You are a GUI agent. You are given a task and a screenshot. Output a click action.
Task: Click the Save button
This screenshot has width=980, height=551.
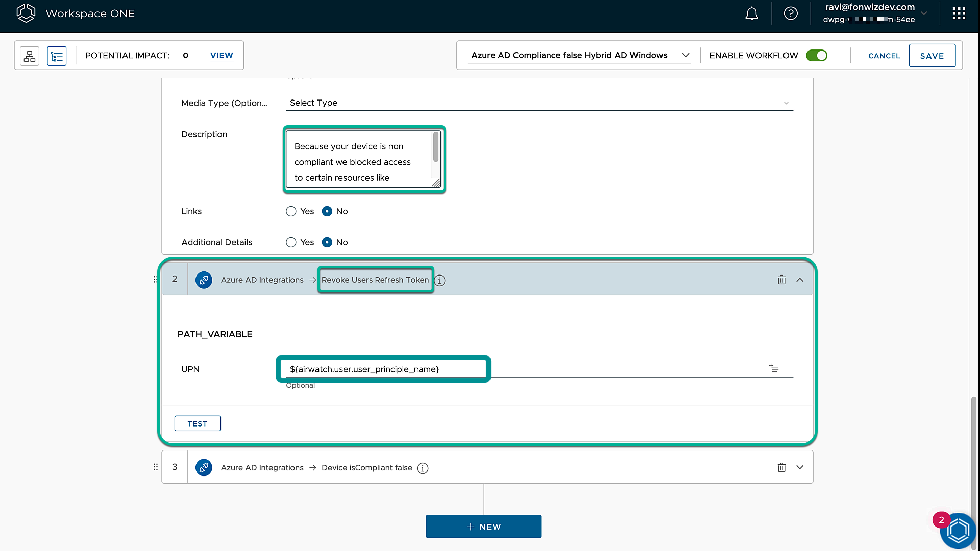pyautogui.click(x=932, y=56)
